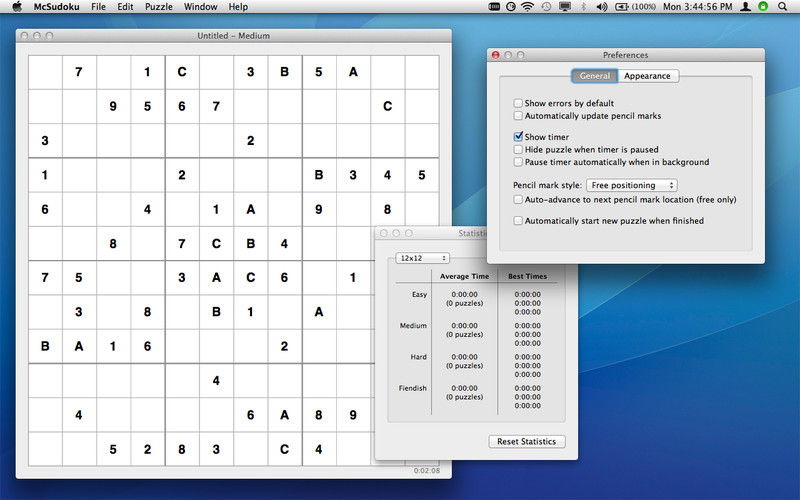Screen dimensions: 800x500
Task: Open the Pencil mark style dropdown
Action: coord(632,185)
